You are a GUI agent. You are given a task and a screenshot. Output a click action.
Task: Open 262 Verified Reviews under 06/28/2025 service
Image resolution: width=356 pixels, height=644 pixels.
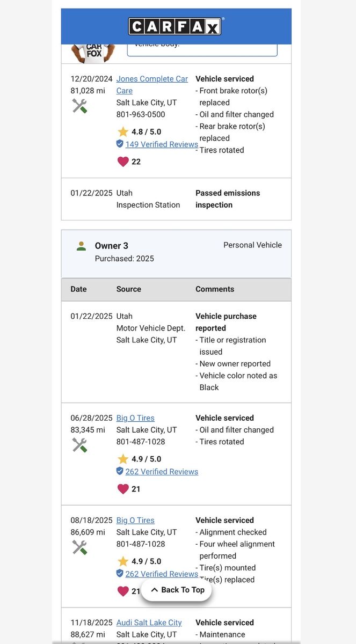tap(162, 472)
